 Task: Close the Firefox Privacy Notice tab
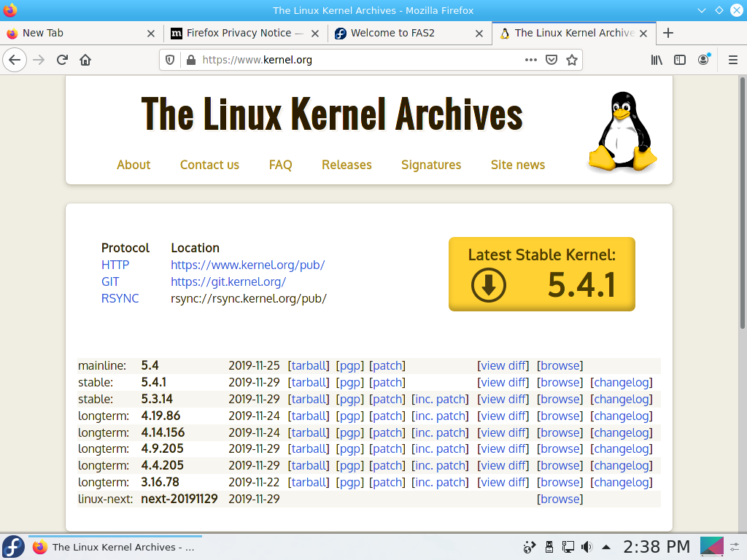coord(315,34)
